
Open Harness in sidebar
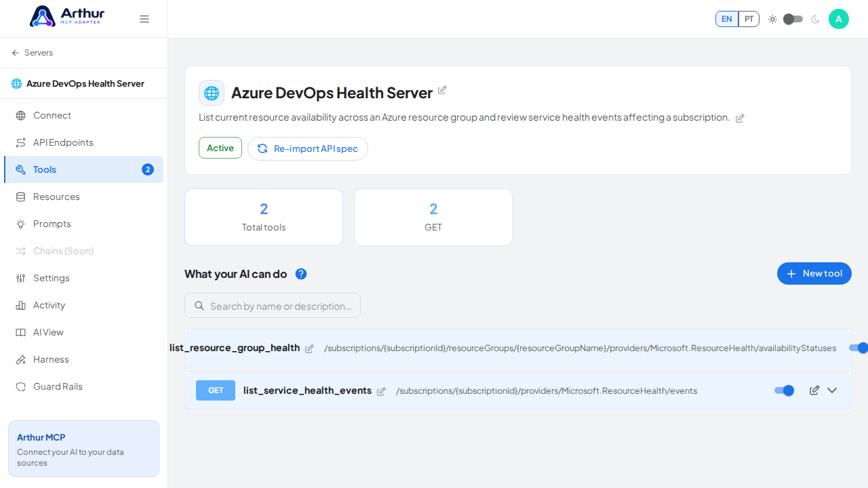[83, 359]
